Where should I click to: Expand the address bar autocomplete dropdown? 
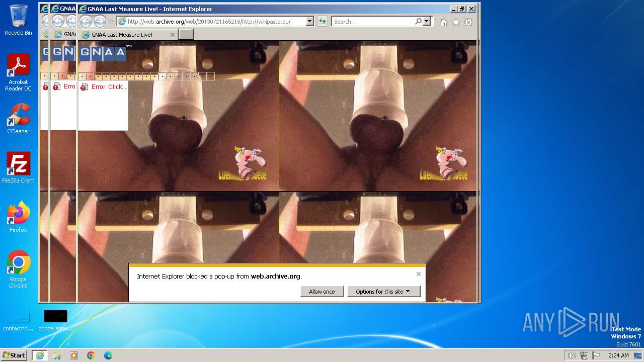[x=309, y=22]
